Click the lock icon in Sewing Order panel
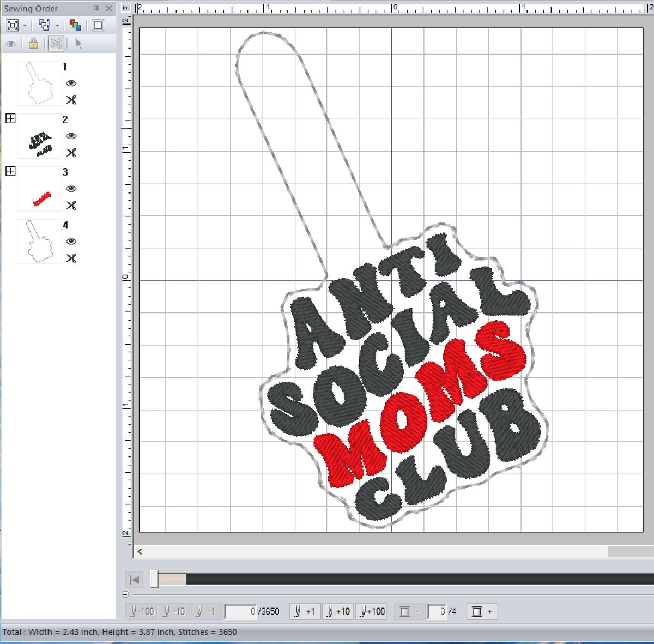The image size is (654, 644). 33,44
